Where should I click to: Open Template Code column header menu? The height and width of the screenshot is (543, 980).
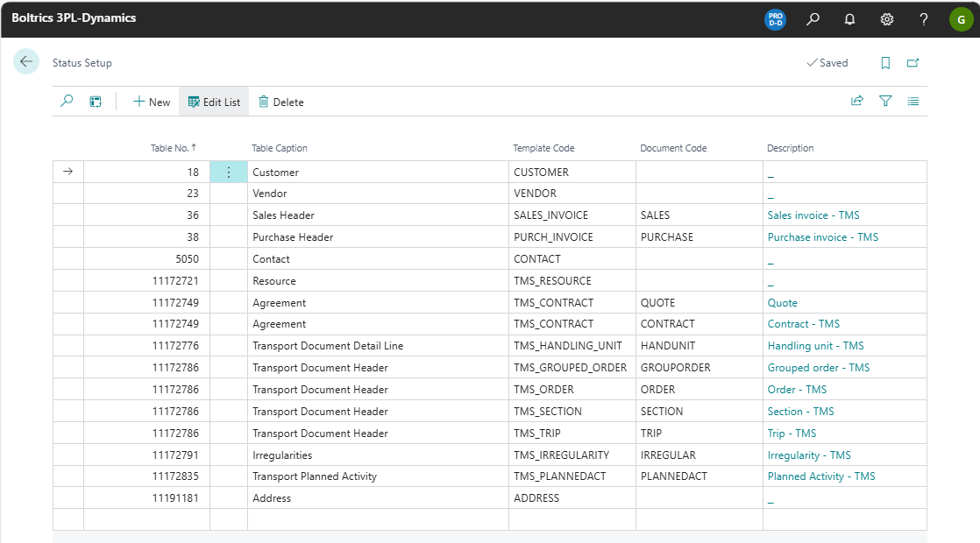pyautogui.click(x=543, y=148)
